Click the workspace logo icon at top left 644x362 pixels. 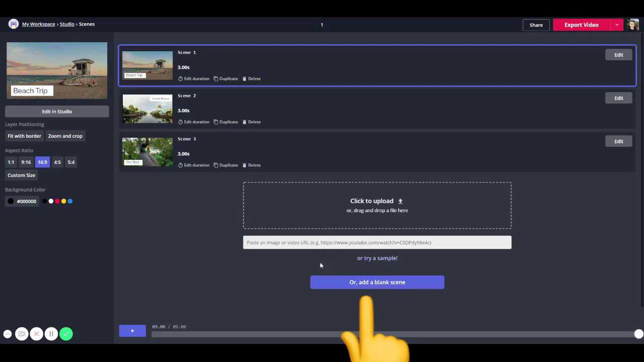click(14, 24)
